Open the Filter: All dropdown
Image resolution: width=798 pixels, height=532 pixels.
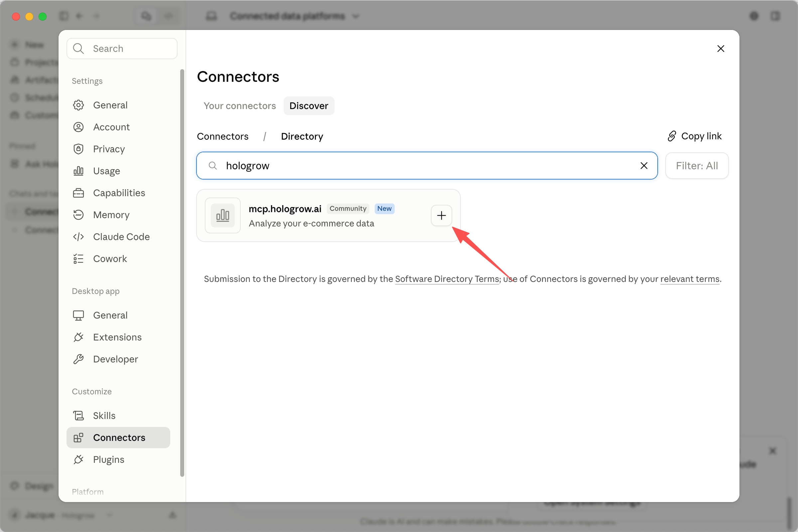click(x=697, y=166)
